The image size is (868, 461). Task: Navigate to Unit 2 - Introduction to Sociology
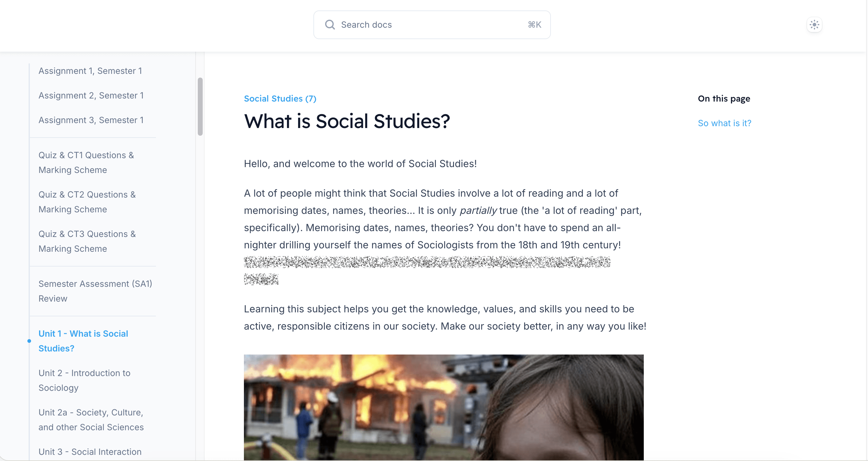pos(84,380)
